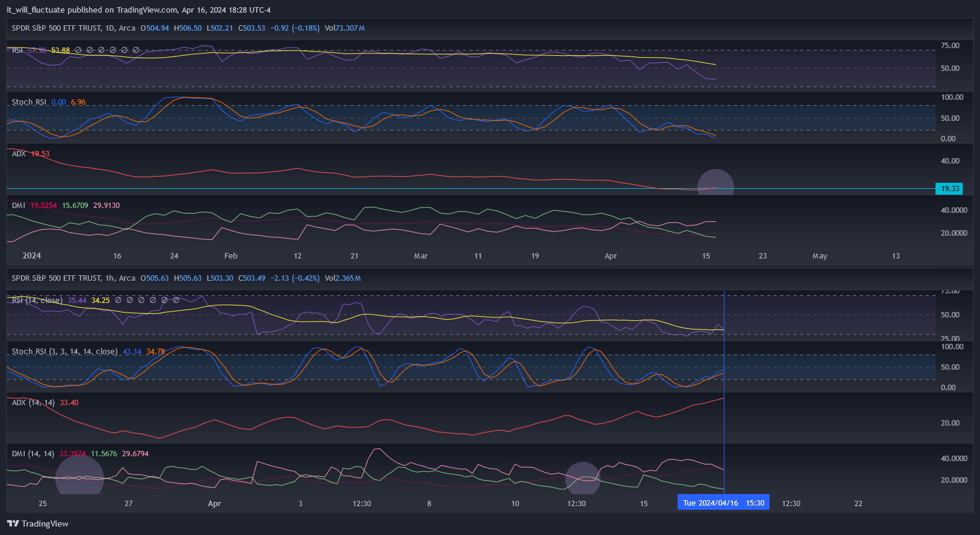The height and width of the screenshot is (535, 980).
Task: Click the hourly volume Vol2.365M
Action: pyautogui.click(x=343, y=278)
